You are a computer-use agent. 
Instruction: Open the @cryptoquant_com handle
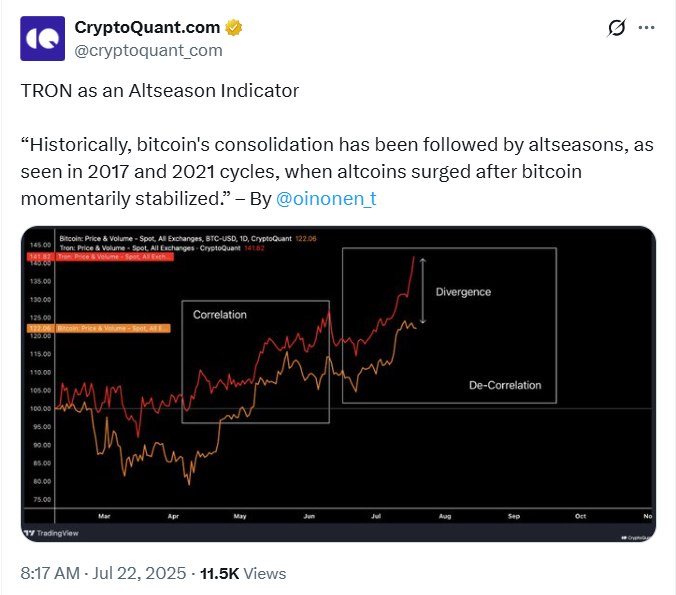148,50
